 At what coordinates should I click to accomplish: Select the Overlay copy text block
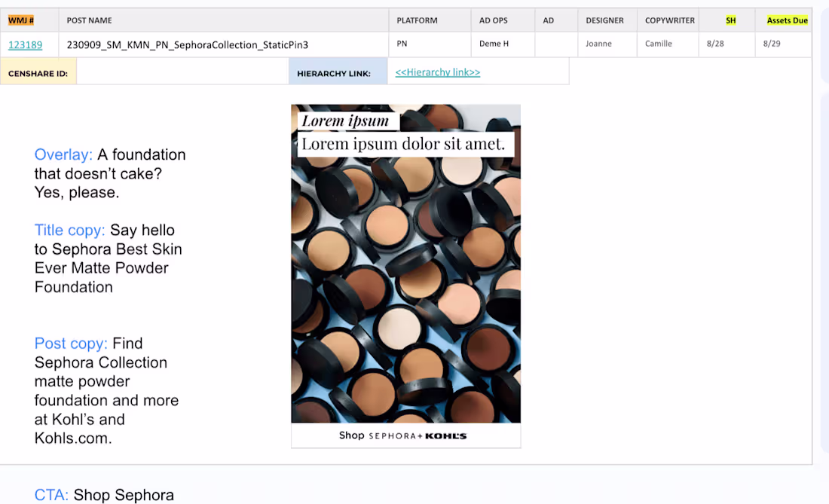(110, 173)
